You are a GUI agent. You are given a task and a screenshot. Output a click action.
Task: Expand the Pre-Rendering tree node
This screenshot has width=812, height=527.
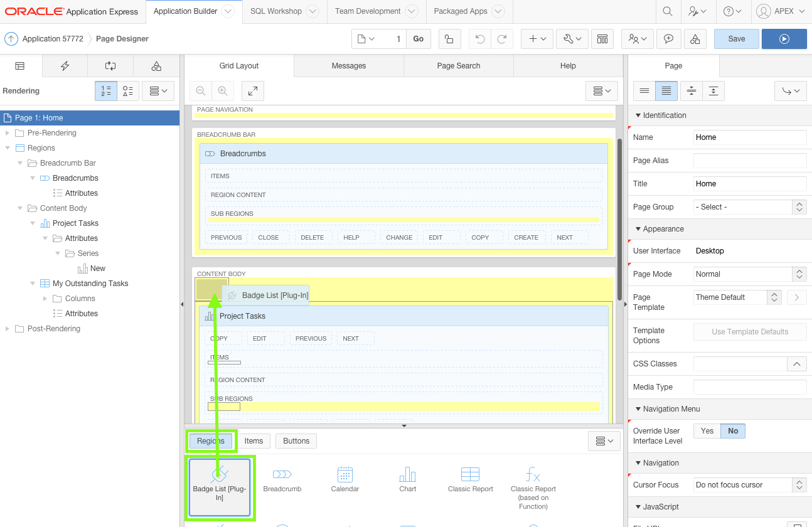8,133
